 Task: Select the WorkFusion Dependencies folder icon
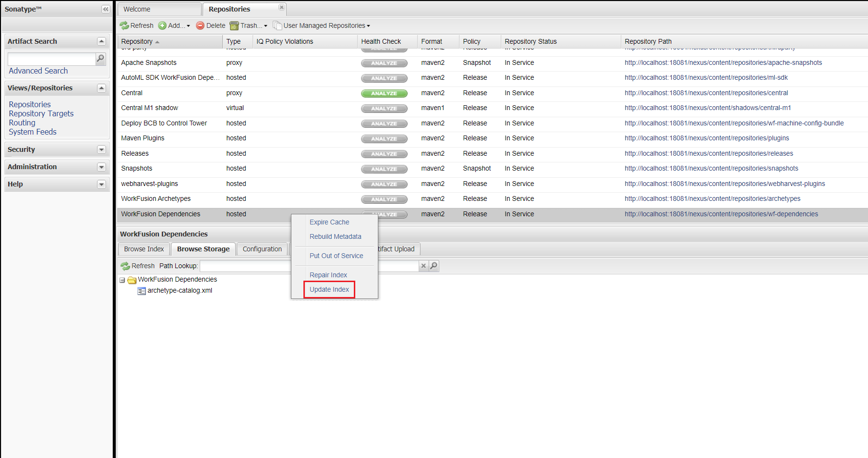pos(132,280)
